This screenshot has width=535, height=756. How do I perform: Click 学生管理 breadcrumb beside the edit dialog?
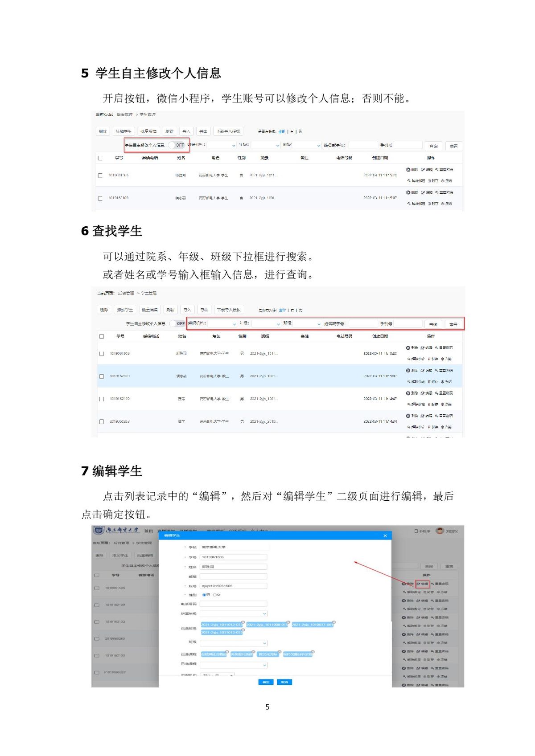click(x=144, y=543)
